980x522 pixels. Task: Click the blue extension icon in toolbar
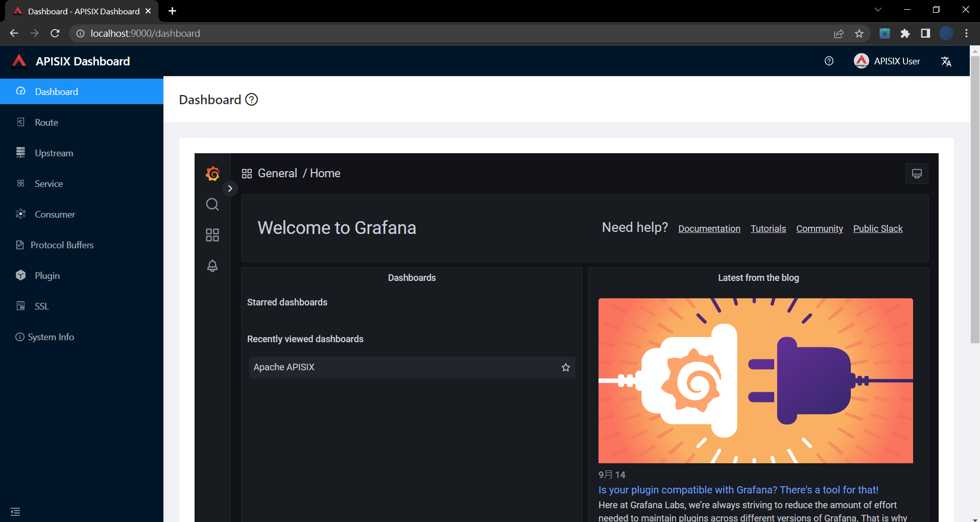[x=885, y=34]
